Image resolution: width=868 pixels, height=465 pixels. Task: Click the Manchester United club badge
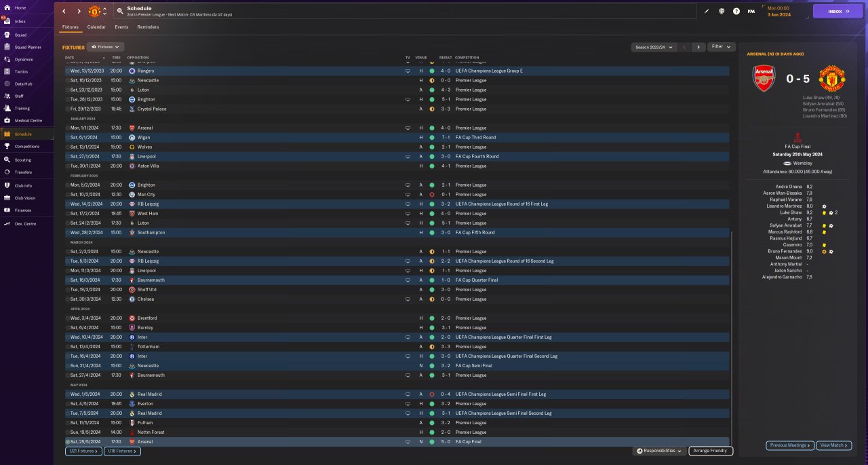pyautogui.click(x=94, y=11)
